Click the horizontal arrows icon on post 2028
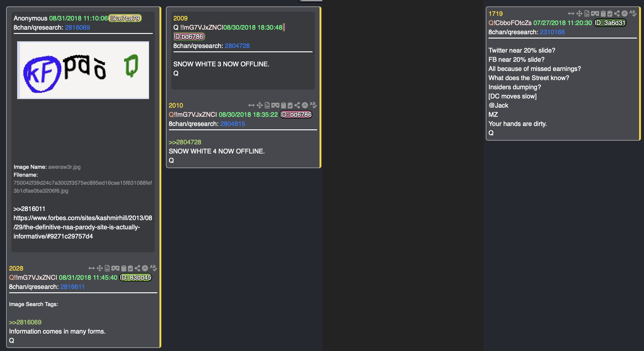This screenshot has height=351, width=644. 92,268
